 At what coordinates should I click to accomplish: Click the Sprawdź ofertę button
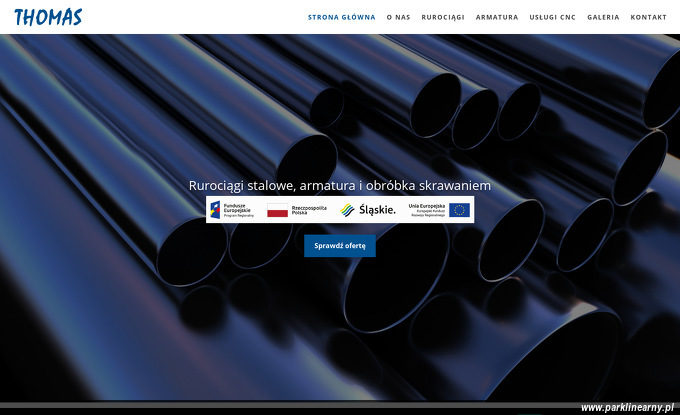click(340, 245)
